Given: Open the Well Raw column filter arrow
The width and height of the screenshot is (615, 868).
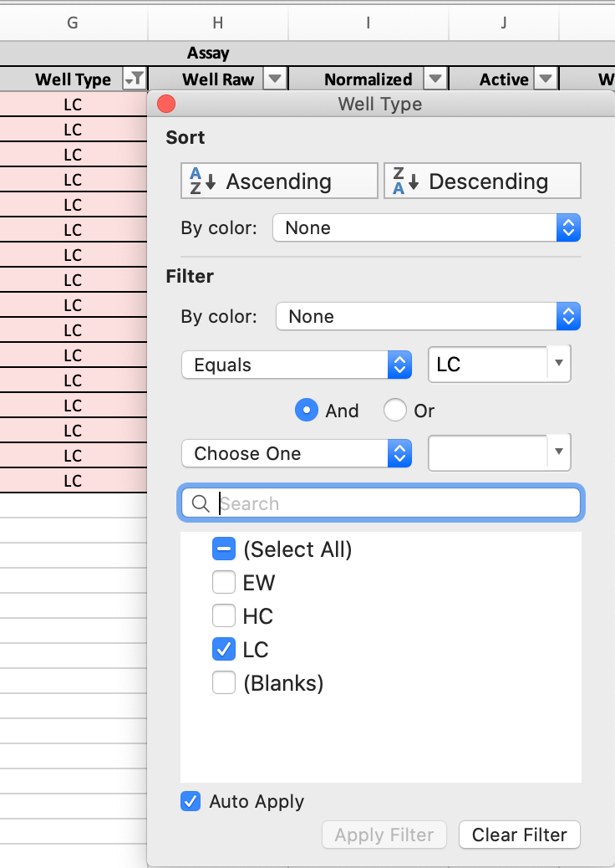Looking at the screenshot, I should click(275, 79).
